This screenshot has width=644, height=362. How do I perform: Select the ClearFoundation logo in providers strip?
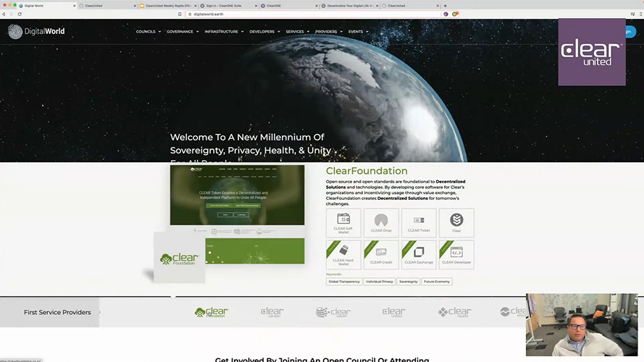coord(211,312)
